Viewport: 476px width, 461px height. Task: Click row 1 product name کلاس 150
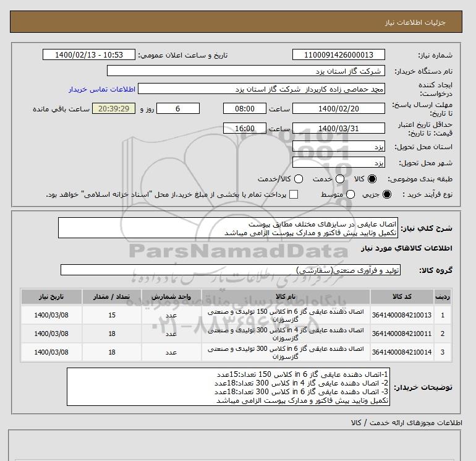click(286, 316)
